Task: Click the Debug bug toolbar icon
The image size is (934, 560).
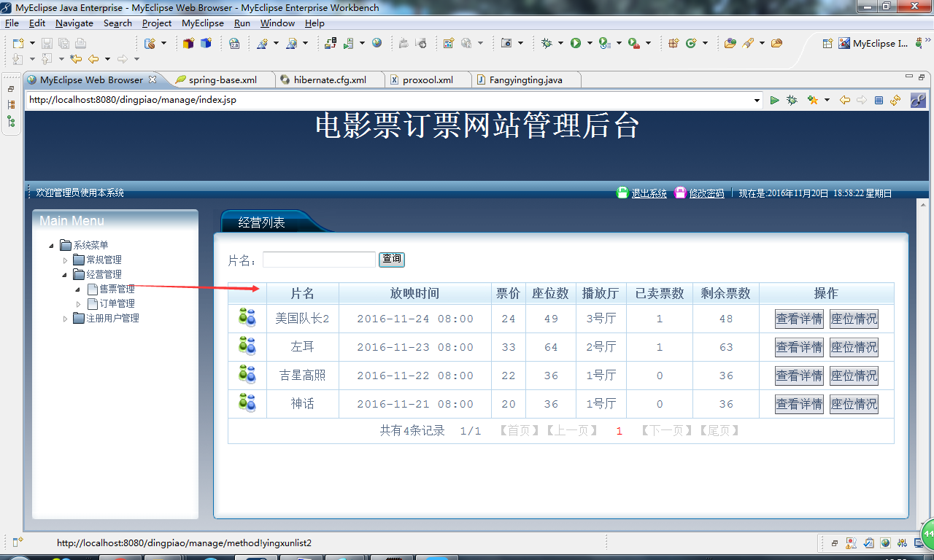Action: (x=547, y=44)
